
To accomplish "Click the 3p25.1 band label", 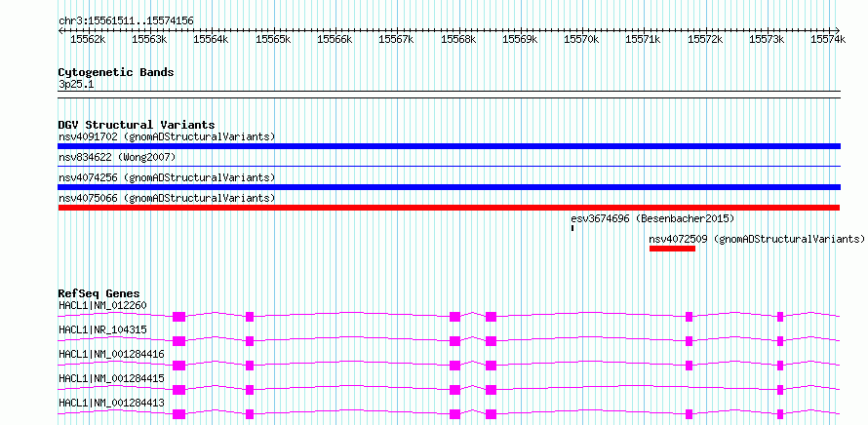I will (x=75, y=85).
